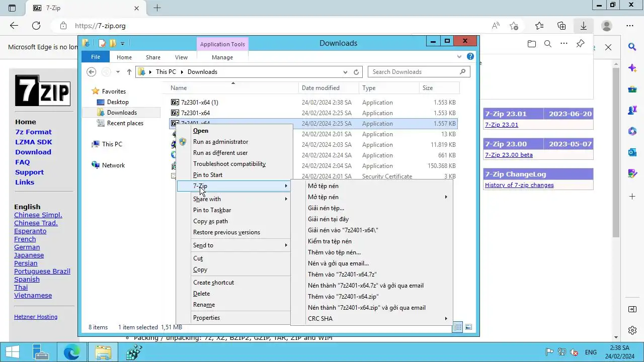Go up one folder level in Explorer

[x=129, y=72]
